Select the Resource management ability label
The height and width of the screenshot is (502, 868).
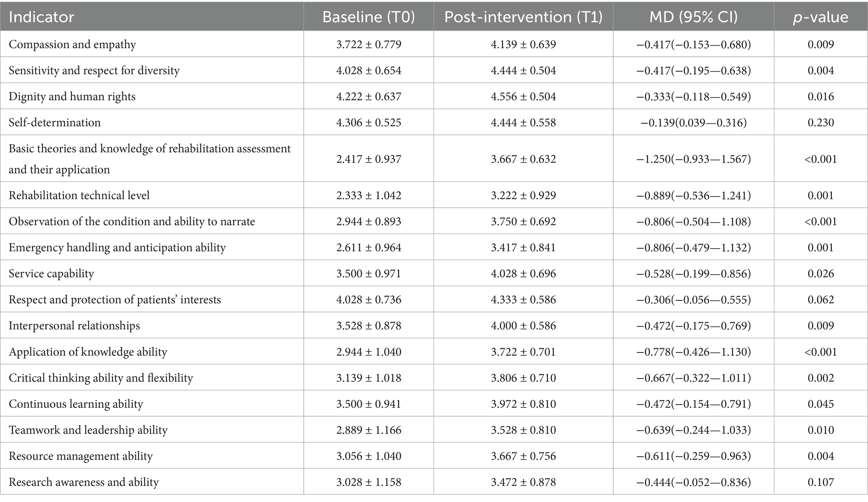81,456
